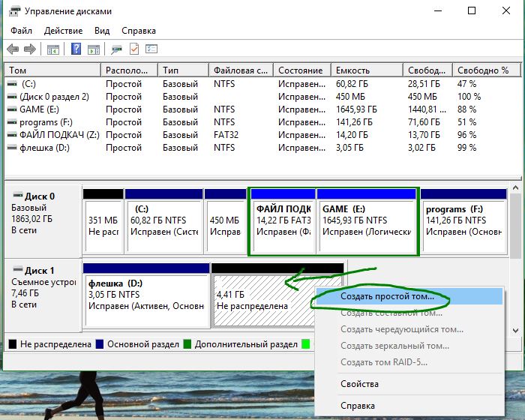Click the scroll up arrow of disk pane
Viewport: 525px width, 420px height.
[516, 188]
